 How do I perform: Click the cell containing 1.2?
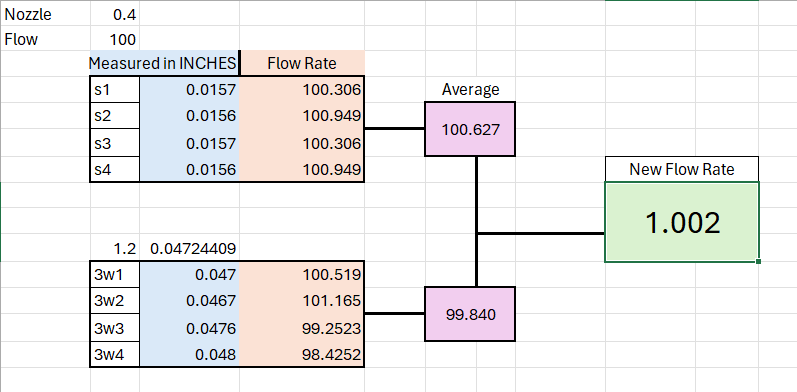tap(115, 249)
